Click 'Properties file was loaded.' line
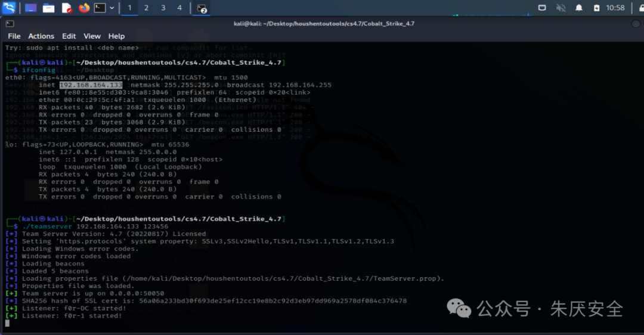The image size is (644, 335). click(70, 286)
